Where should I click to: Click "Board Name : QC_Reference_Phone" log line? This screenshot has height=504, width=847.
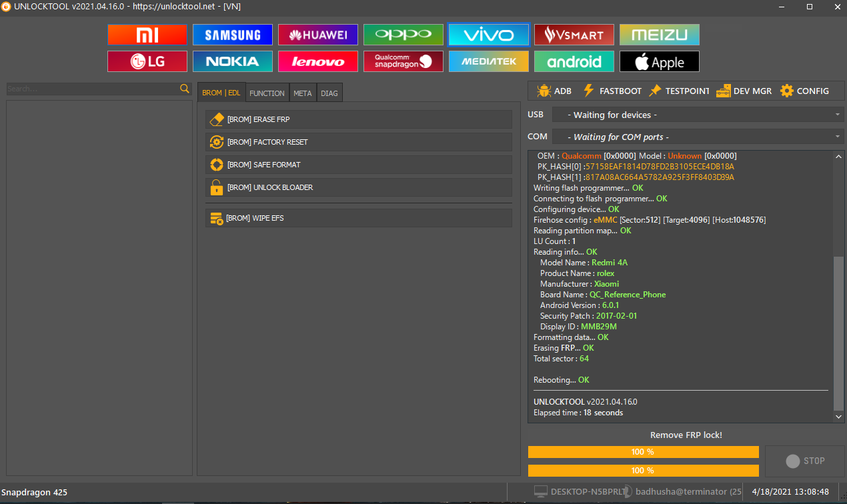tap(603, 295)
